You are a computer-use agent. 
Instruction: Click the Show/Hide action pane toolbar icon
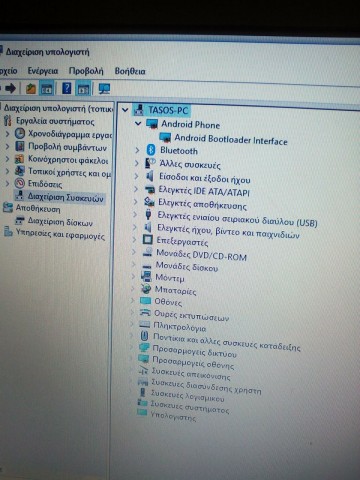(83, 89)
